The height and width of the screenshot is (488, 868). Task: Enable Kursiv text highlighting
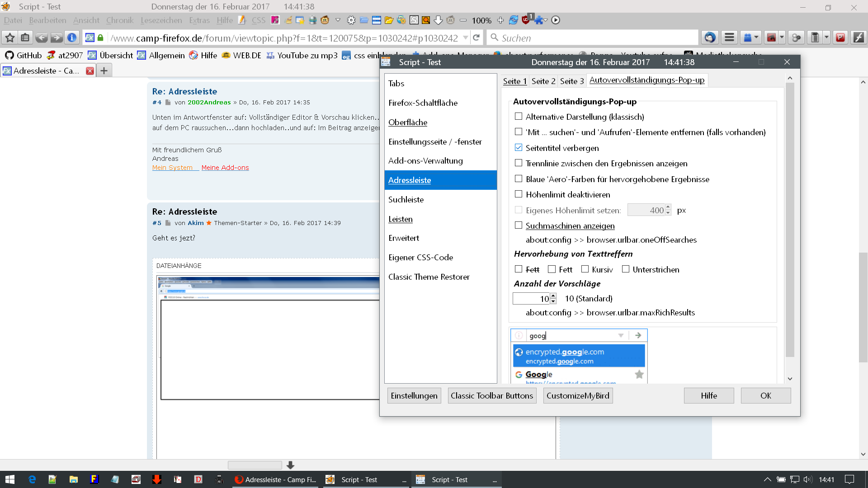585,269
